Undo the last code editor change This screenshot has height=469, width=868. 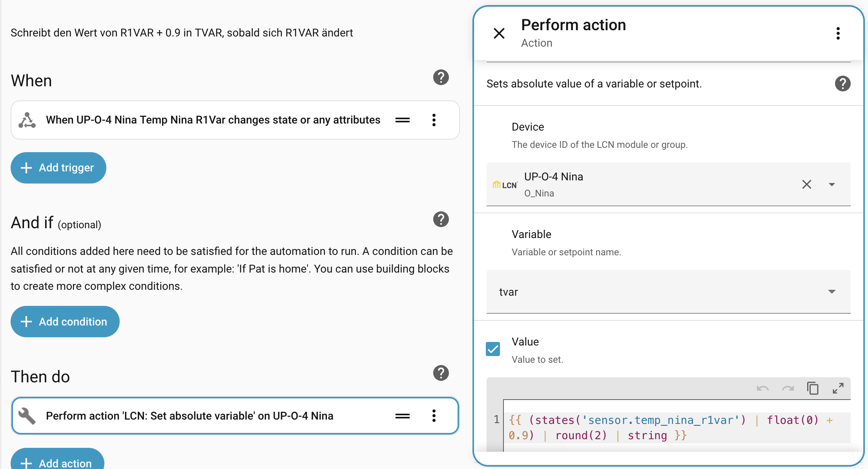pos(762,388)
